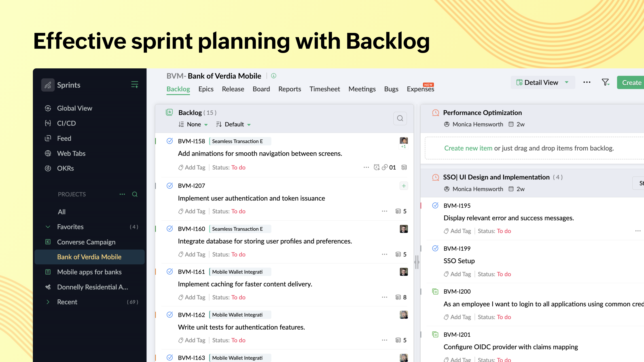Switch to the Board tab

pyautogui.click(x=261, y=89)
